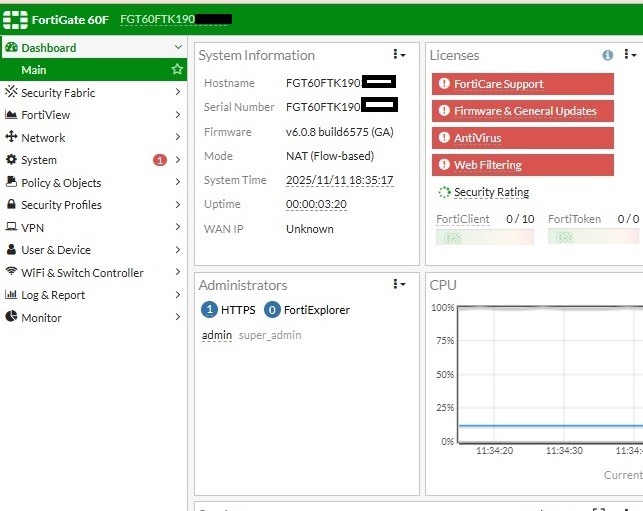Click the FortiCare Support warning icon
This screenshot has width=643, height=511.
444,84
